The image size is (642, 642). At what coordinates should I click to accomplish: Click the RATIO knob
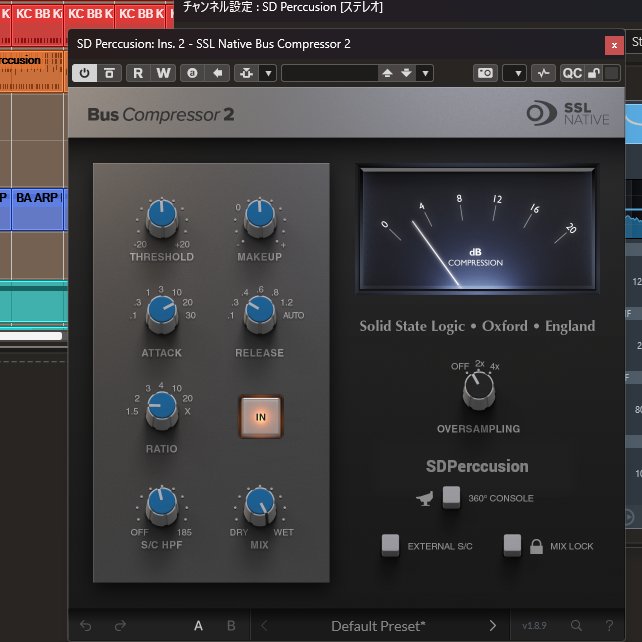coord(162,409)
